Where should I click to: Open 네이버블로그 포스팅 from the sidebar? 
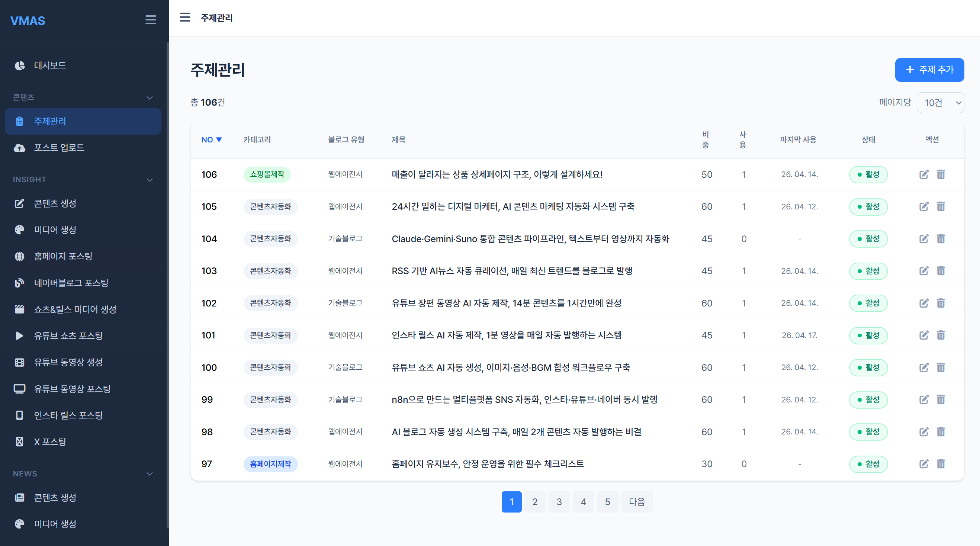click(71, 283)
